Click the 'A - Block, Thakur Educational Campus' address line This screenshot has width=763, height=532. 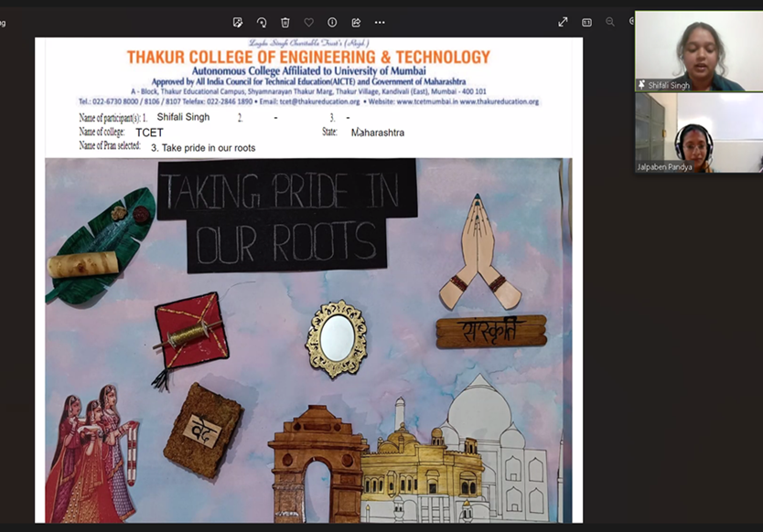coord(308,91)
